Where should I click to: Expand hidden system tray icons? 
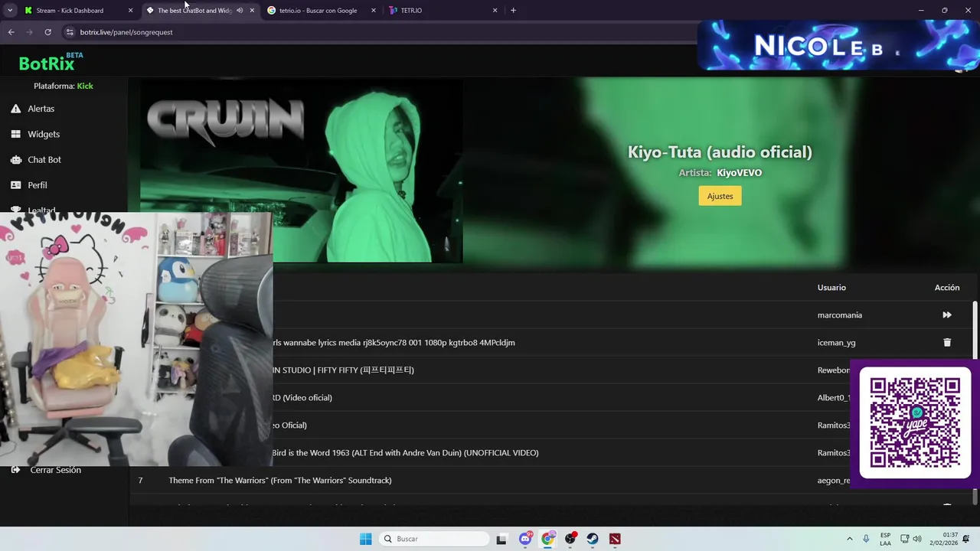849,539
